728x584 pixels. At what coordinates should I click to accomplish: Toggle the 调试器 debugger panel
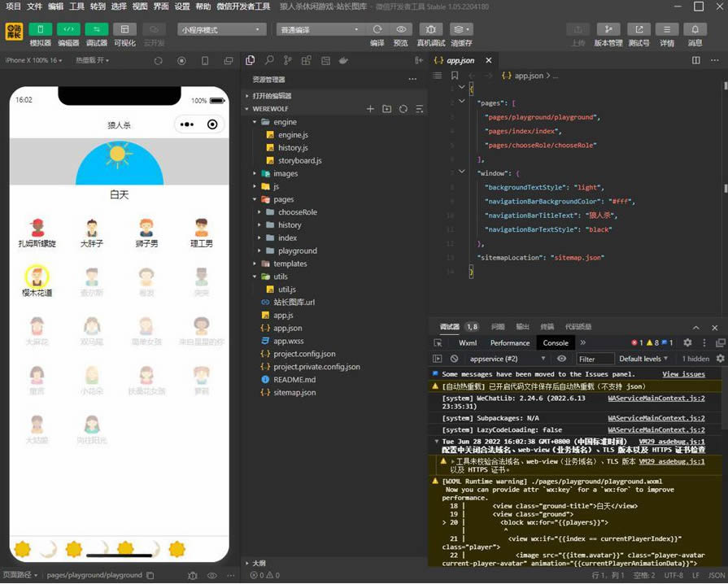97,29
